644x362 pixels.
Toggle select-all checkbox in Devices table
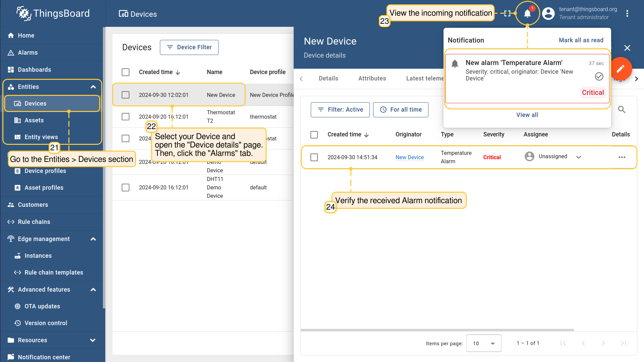[126, 72]
